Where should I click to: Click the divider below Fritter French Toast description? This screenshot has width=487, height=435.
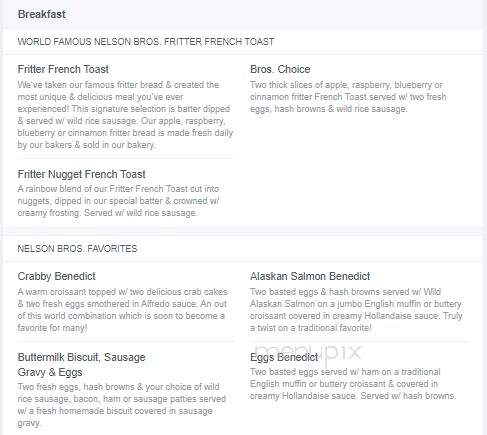(126, 158)
